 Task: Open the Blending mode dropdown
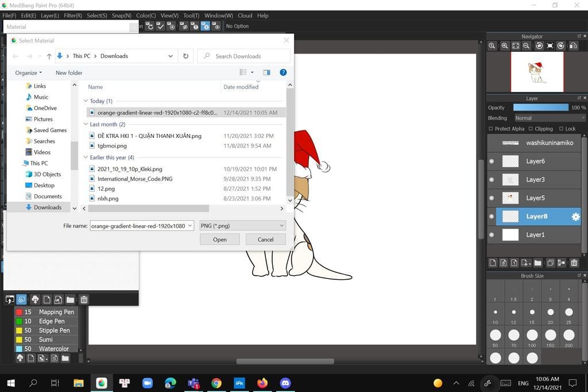point(550,118)
